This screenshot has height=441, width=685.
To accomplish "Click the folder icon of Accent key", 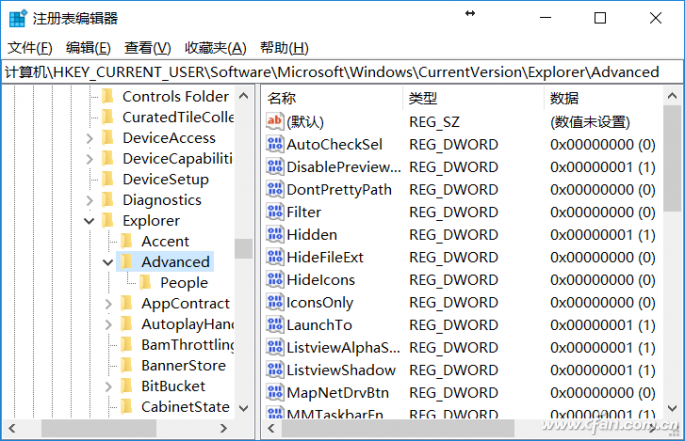I will (126, 241).
